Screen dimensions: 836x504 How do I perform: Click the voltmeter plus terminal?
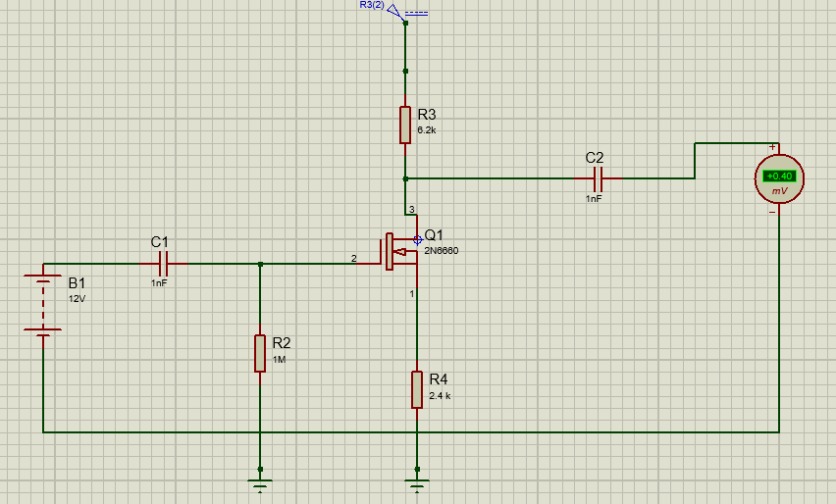point(772,147)
